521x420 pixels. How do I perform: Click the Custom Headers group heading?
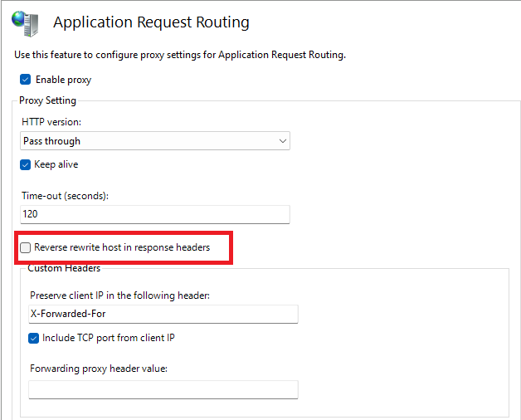point(64,268)
